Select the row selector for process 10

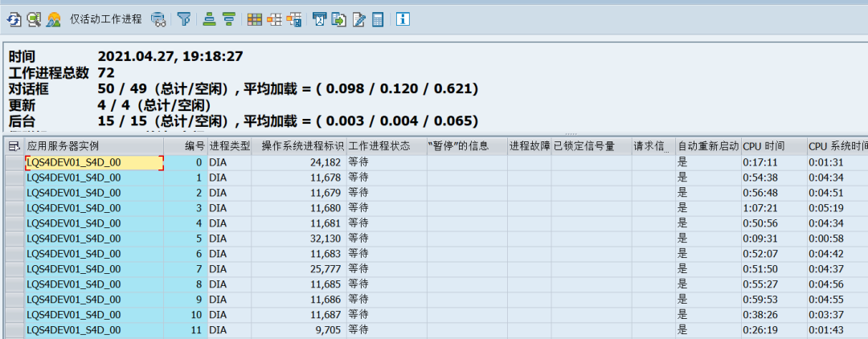click(15, 315)
